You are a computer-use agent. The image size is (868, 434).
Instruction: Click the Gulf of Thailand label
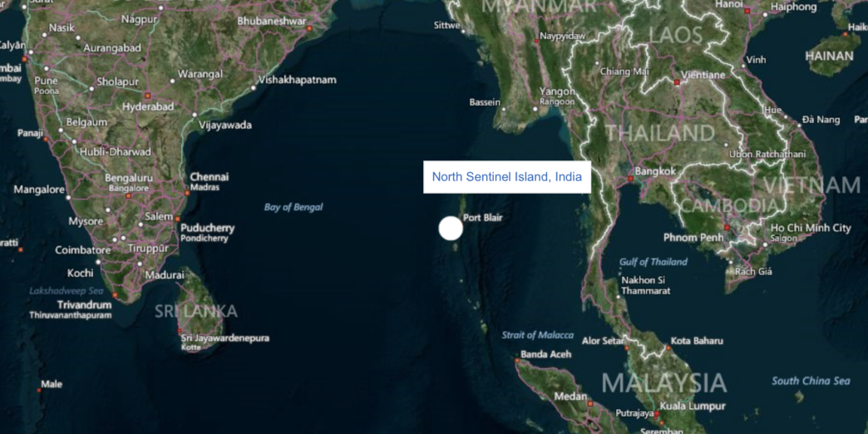(653, 262)
